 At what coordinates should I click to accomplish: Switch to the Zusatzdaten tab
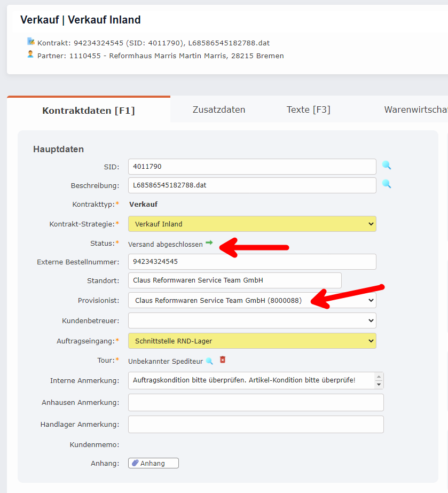coord(218,108)
